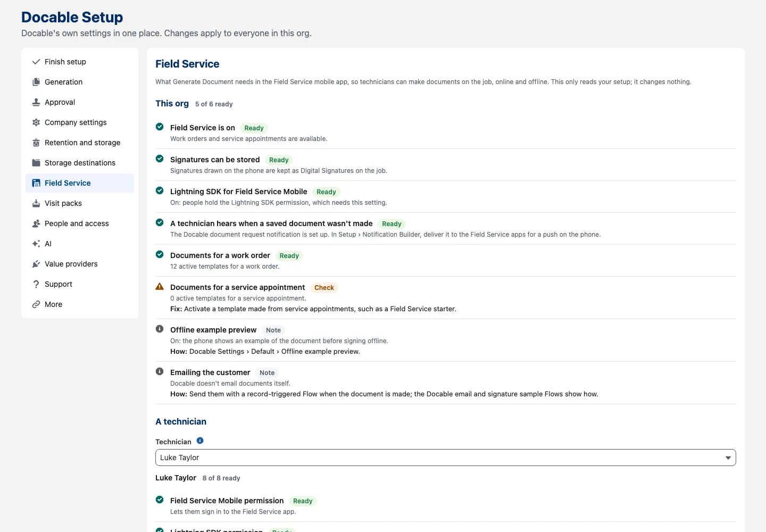Click '12 active templates for a work order.' text
This screenshot has width=766, height=532.
[224, 267]
